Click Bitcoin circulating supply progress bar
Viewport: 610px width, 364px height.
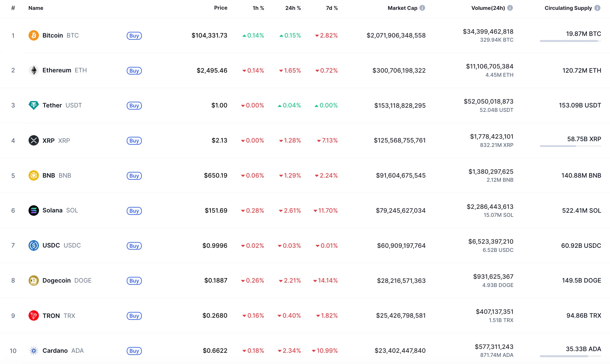coord(570,41)
